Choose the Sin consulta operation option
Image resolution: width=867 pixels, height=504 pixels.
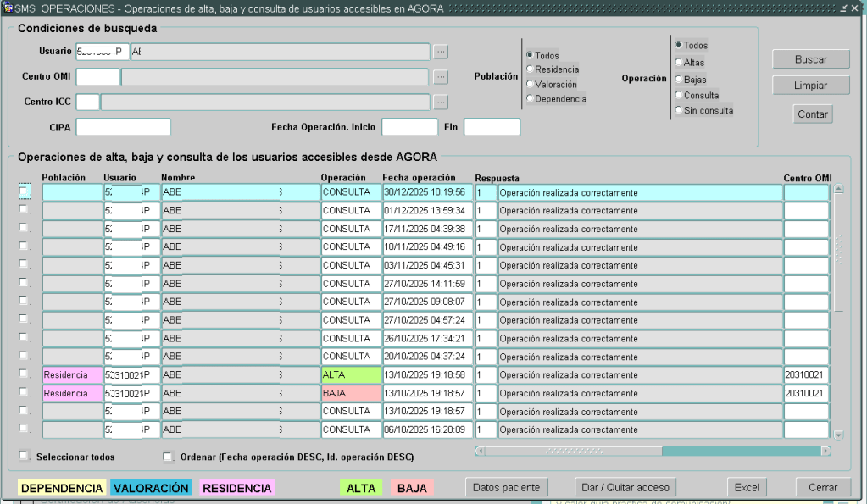(x=679, y=110)
